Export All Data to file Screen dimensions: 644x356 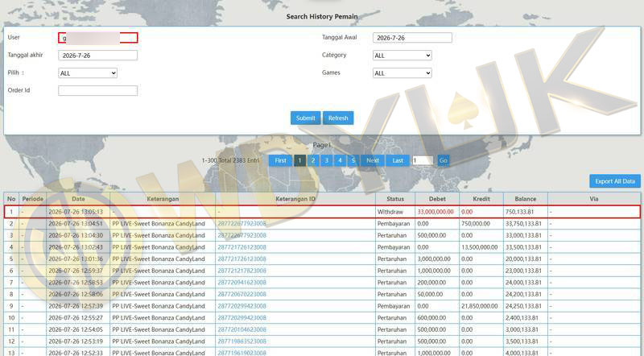[615, 181]
